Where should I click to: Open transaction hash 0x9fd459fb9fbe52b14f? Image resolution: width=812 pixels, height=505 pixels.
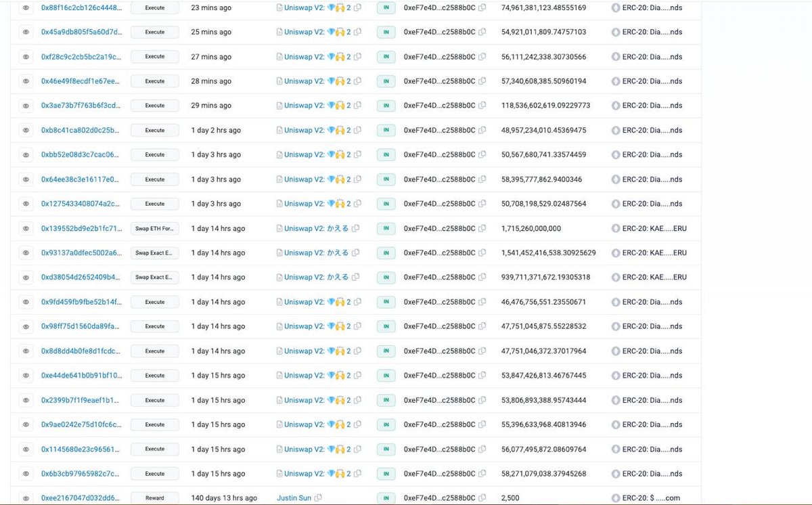[81, 302]
